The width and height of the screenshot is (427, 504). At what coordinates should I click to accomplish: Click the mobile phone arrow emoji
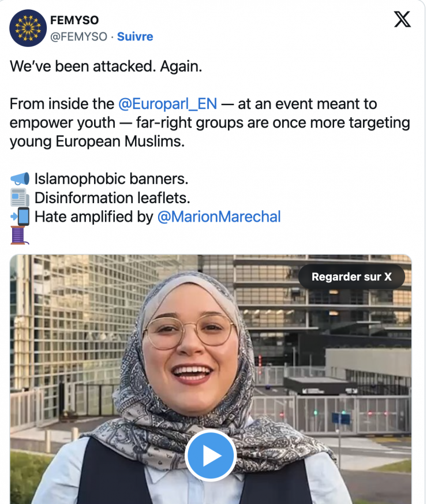point(20,216)
